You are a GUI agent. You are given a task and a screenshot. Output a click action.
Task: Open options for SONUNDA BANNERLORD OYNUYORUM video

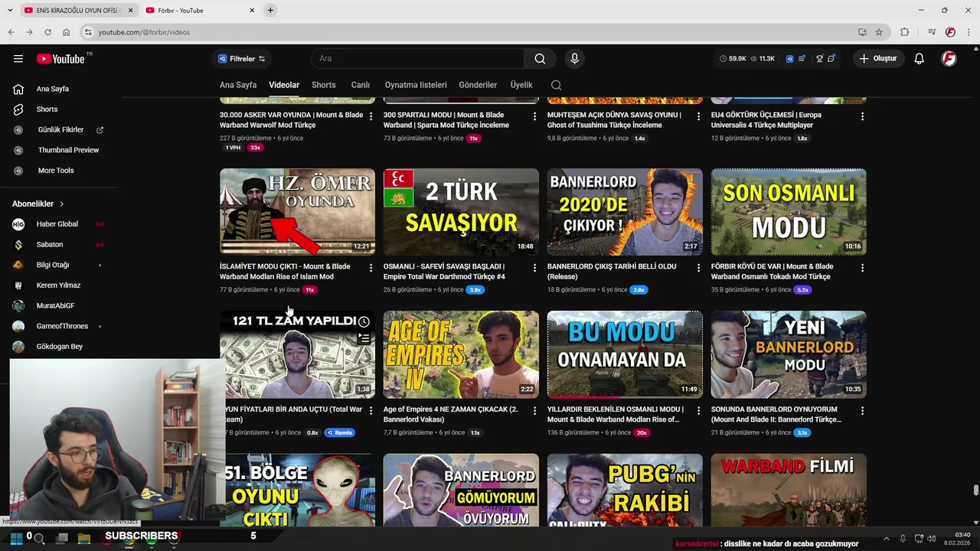862,411
